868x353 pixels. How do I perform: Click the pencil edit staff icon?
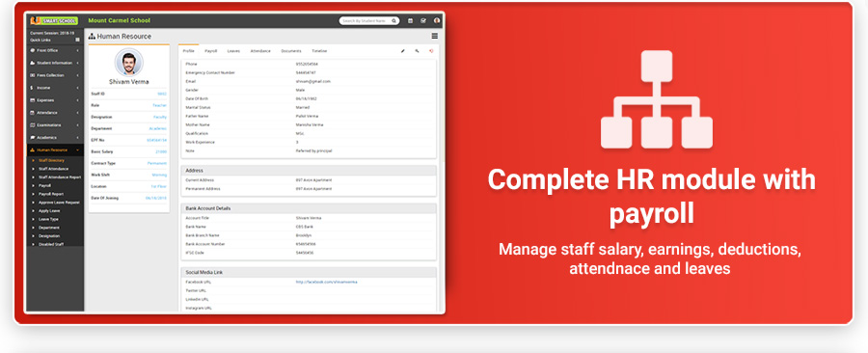(x=402, y=51)
